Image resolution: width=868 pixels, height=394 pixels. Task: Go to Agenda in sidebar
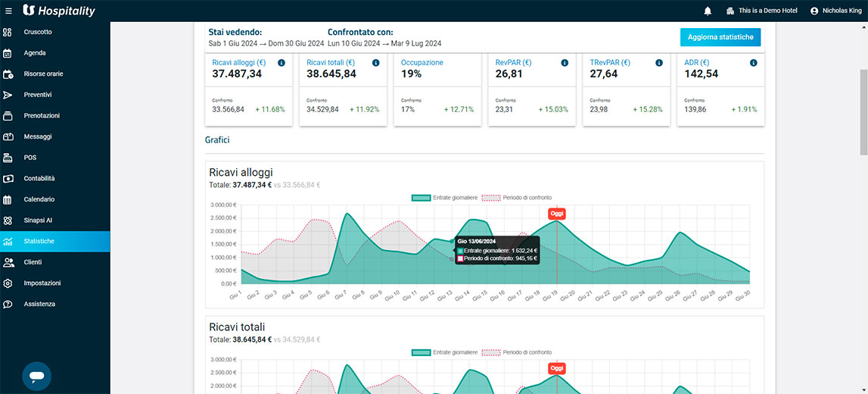click(x=54, y=53)
